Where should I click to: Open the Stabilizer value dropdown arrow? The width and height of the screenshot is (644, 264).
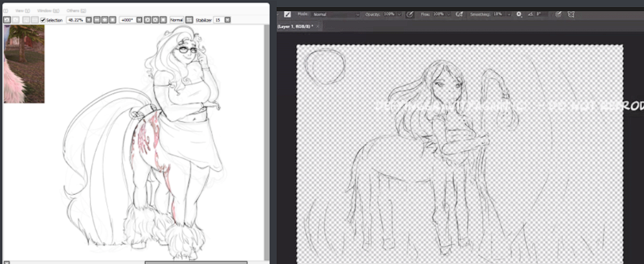tap(227, 19)
